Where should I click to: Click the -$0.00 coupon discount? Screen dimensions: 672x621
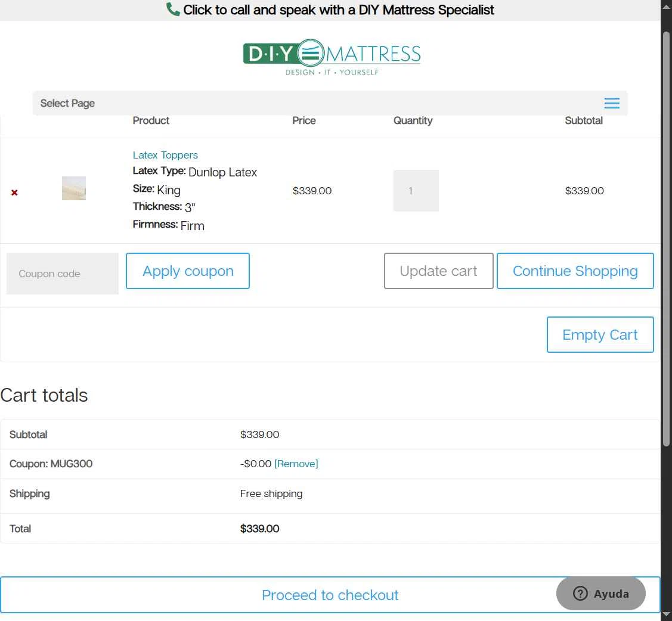coord(256,464)
